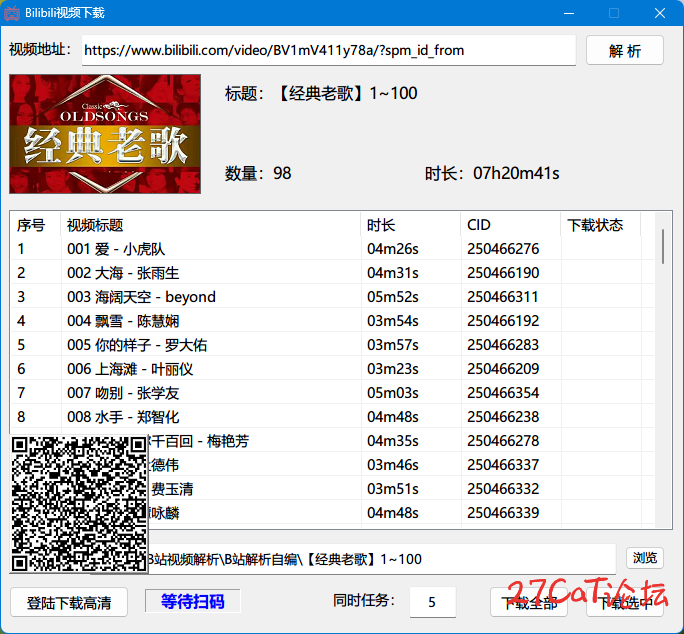The image size is (684, 634).
Task: Close the Bilibili视频下载 window
Action: (x=660, y=13)
